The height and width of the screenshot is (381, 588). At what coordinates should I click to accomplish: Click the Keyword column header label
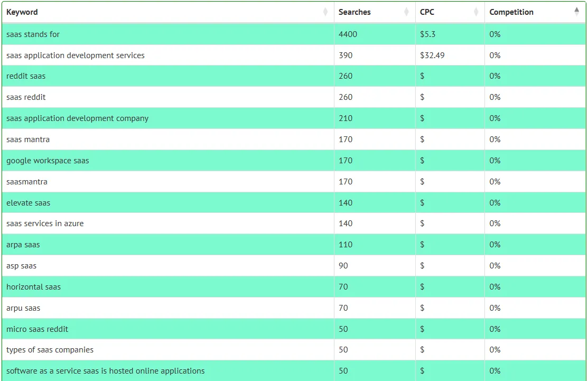pyautogui.click(x=22, y=12)
